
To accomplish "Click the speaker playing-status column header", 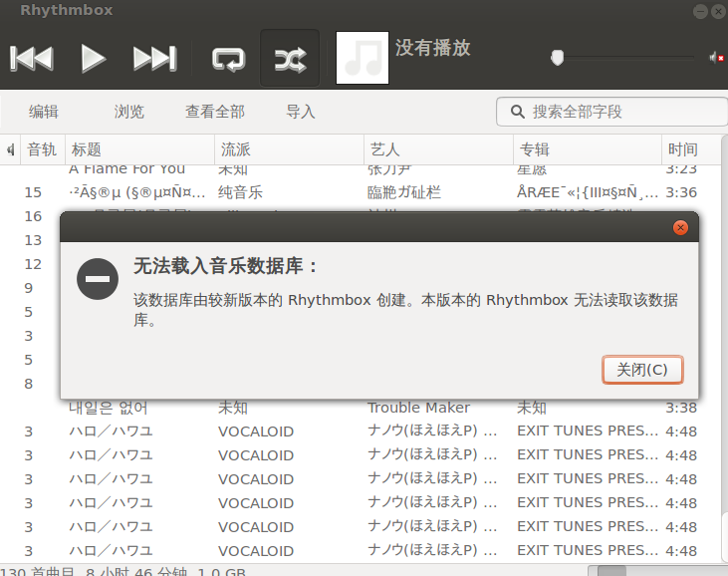I will click(x=10, y=149).
